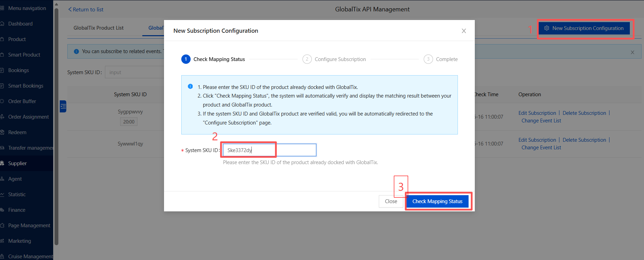The width and height of the screenshot is (644, 260).
Task: Click the info icon in instruction box
Action: tap(190, 87)
